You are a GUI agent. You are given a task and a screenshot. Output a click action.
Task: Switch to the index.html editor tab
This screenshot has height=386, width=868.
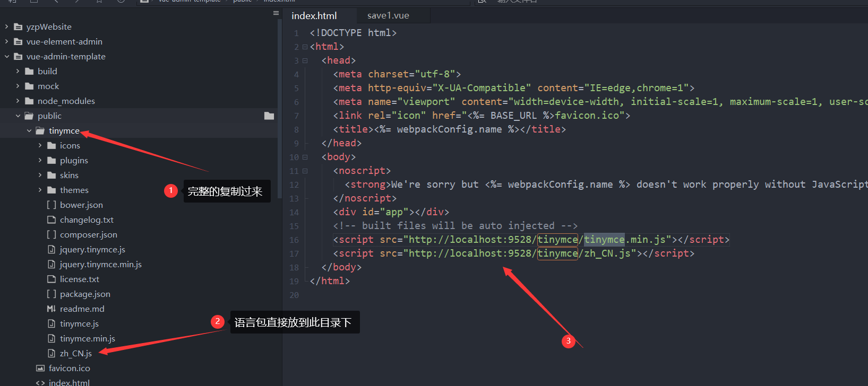pos(314,16)
